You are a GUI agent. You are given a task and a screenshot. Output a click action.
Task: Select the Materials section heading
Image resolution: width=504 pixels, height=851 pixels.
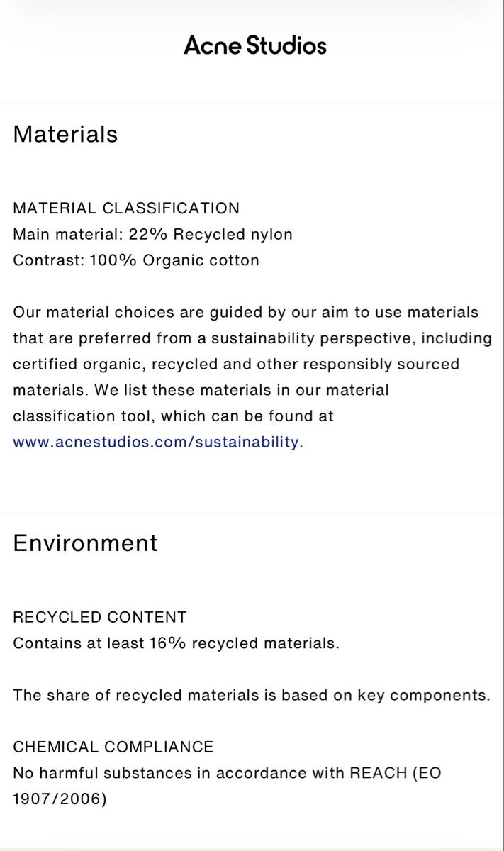pos(65,134)
